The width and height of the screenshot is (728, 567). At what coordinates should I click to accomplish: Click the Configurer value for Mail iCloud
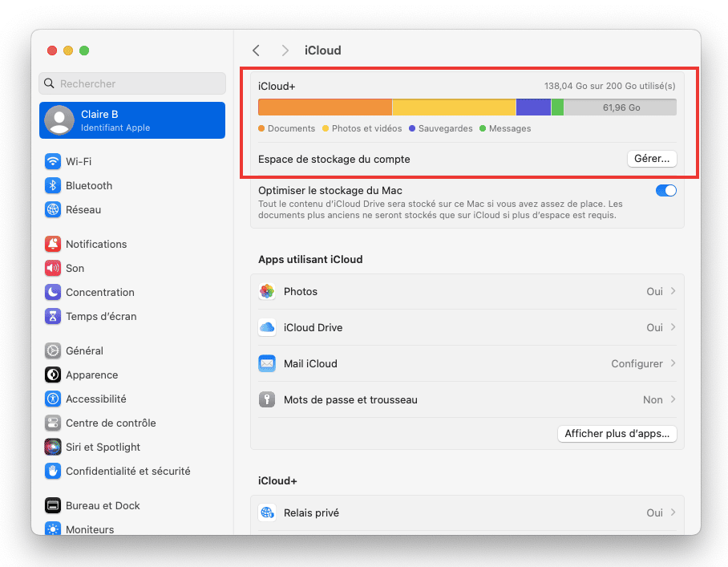pyautogui.click(x=637, y=364)
